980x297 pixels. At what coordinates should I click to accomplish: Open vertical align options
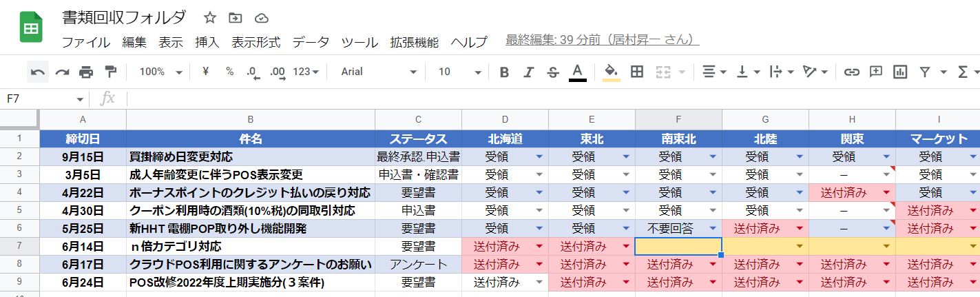pyautogui.click(x=747, y=72)
